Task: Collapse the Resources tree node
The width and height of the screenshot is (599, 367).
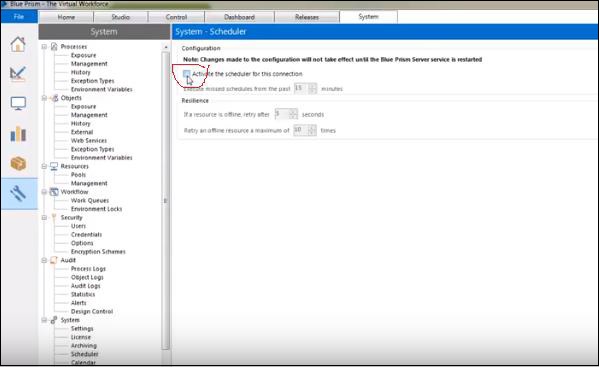Action: (x=44, y=166)
